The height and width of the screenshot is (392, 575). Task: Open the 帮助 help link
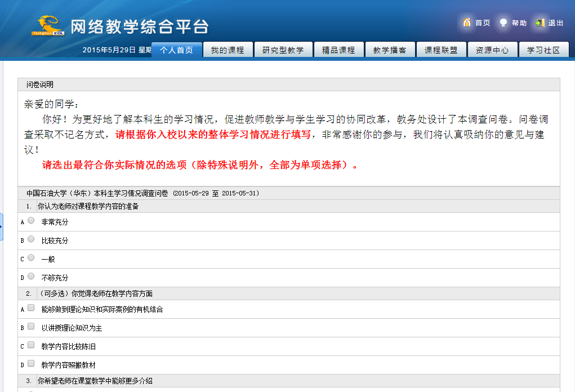point(519,23)
